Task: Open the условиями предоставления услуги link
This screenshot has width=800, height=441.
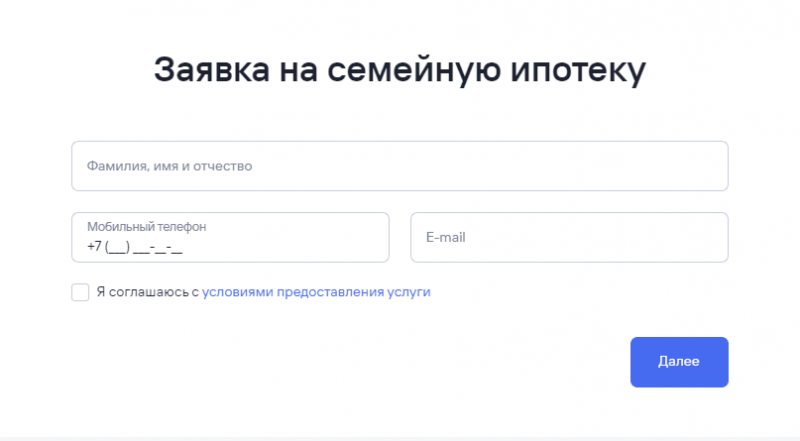Action: [316, 292]
